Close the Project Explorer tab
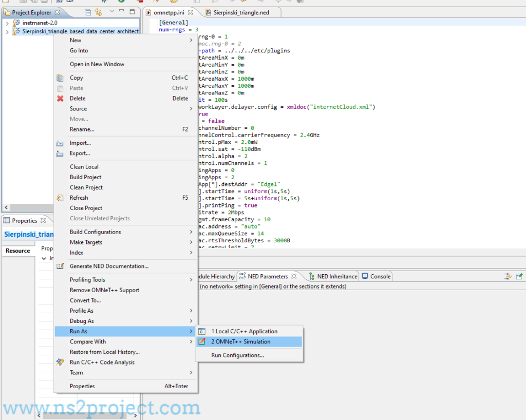Viewport: 526px width, 420px height. coord(58,12)
